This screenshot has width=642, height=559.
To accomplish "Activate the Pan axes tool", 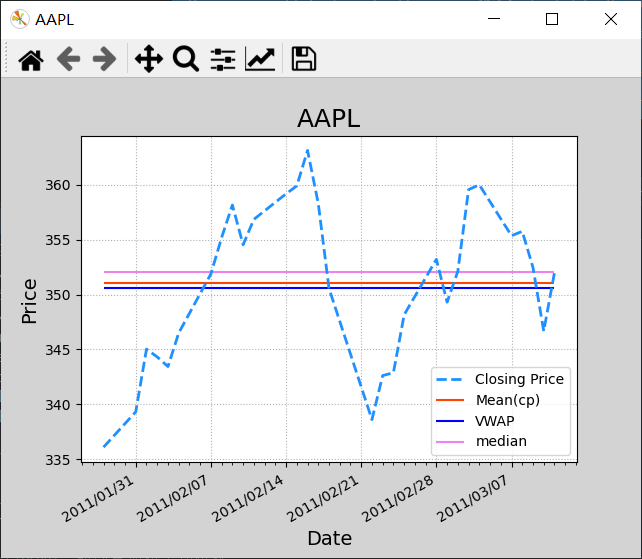I will pos(149,59).
